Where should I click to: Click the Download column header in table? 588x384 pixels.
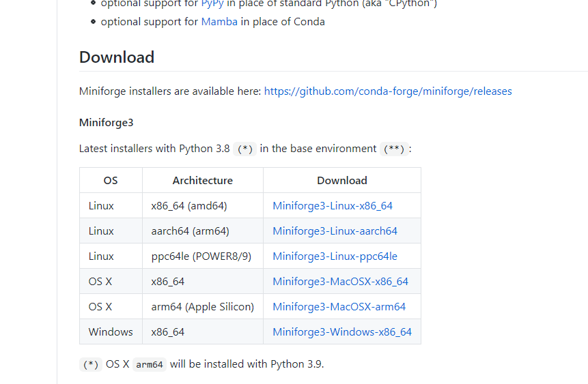pos(342,181)
